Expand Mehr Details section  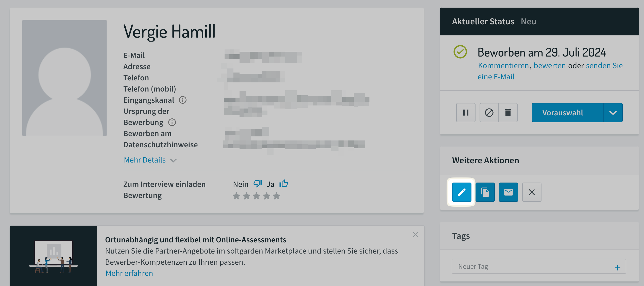click(x=150, y=160)
